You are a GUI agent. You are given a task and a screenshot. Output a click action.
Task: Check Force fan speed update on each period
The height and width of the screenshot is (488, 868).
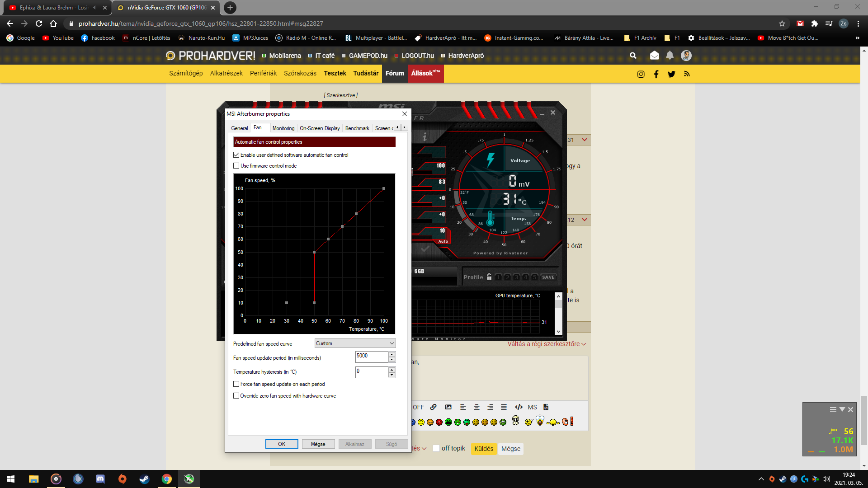236,384
